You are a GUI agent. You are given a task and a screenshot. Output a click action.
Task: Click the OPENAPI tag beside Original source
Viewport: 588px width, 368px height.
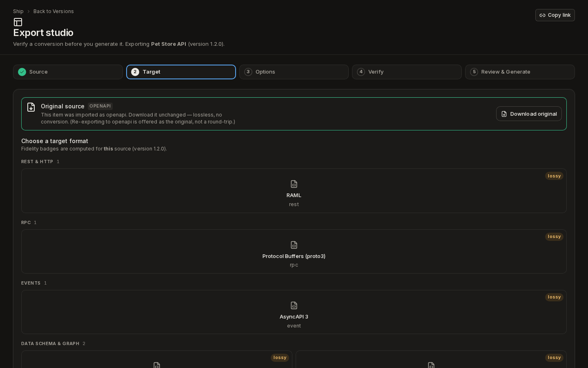tap(100, 106)
